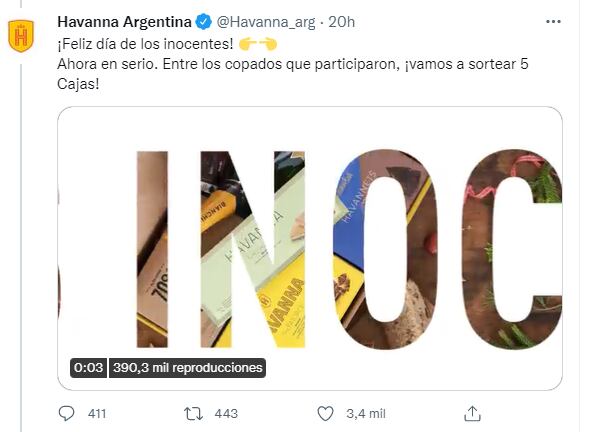Like the tweet with the heart icon
This screenshot has height=432, width=593.
tap(325, 413)
